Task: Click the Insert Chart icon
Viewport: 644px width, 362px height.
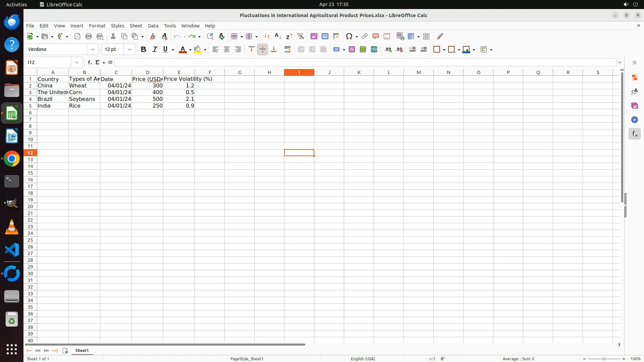Action: click(325, 36)
